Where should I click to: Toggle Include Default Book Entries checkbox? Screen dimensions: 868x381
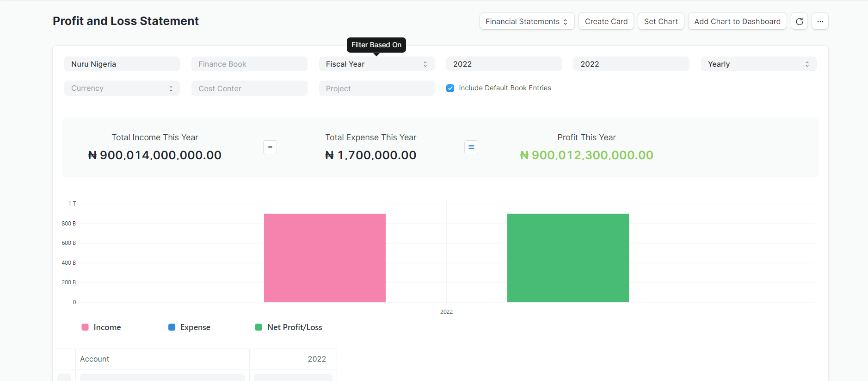(450, 88)
